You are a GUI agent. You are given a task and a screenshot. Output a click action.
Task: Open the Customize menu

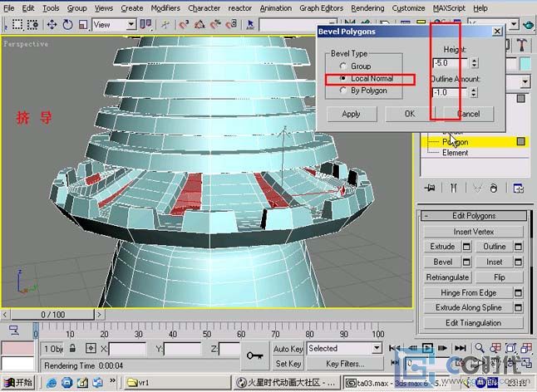pos(408,8)
